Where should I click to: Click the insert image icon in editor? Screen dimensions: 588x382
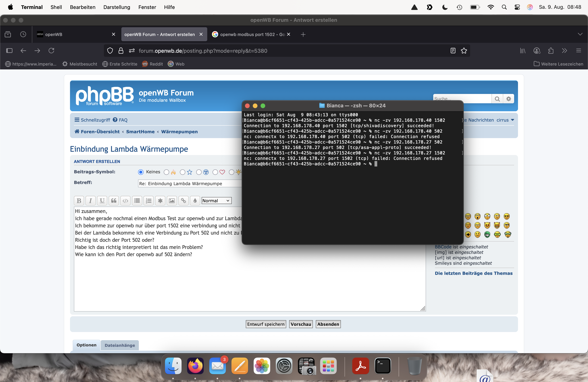pos(172,201)
